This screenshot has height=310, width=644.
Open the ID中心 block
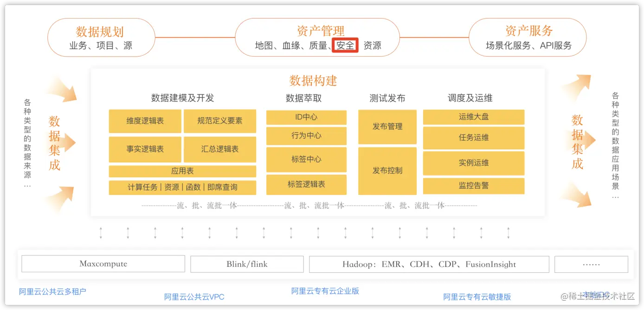(306, 117)
